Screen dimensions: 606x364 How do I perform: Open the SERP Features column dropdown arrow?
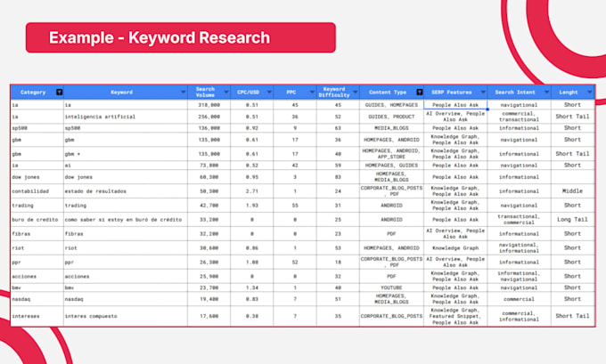pyautogui.click(x=483, y=92)
